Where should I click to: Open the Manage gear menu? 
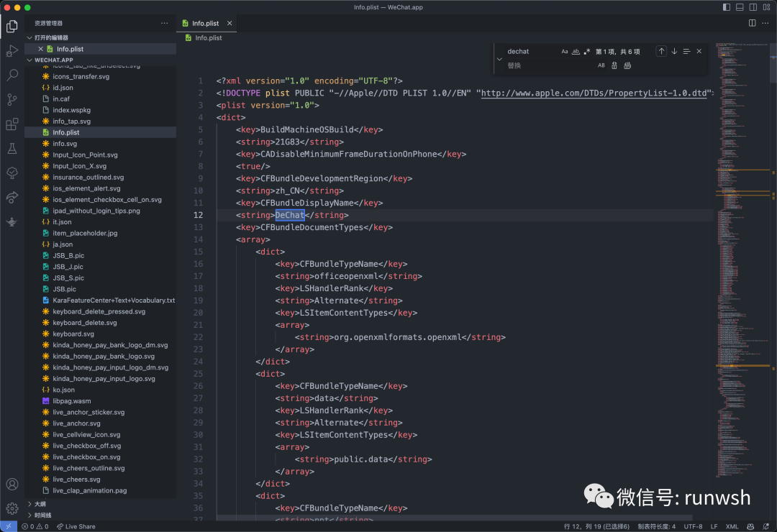tap(12, 508)
